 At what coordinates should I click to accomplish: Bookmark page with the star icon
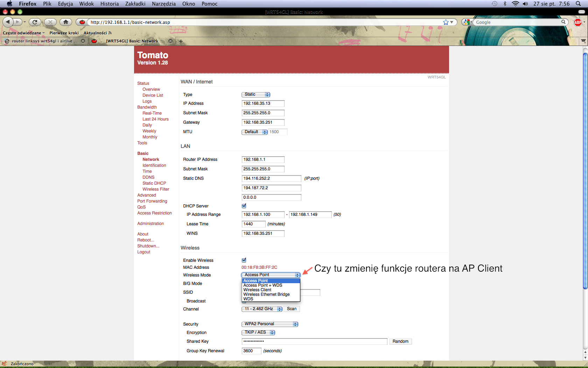[x=446, y=22]
